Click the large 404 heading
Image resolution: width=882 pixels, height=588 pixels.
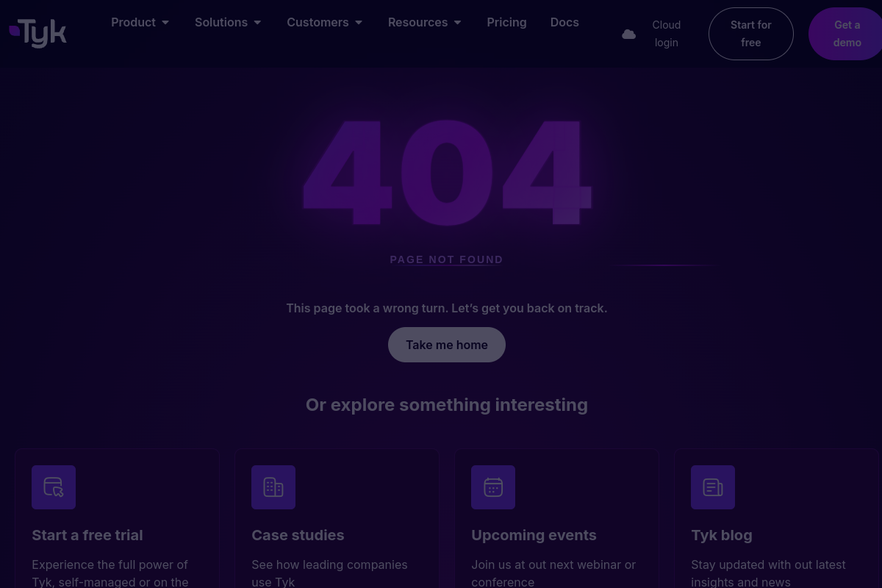(x=447, y=173)
